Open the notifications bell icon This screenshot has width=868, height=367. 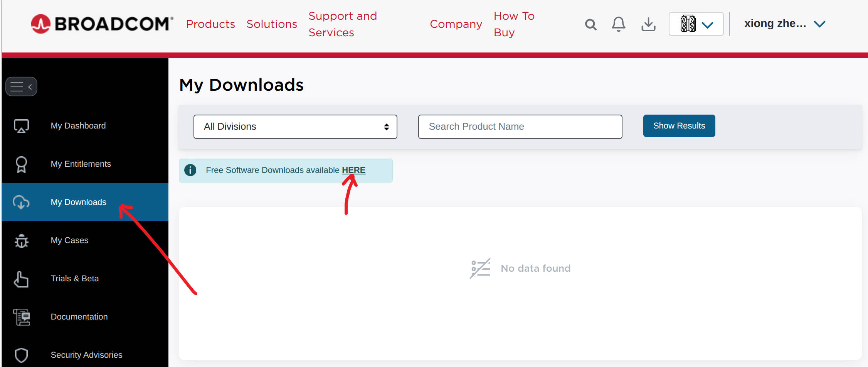point(618,24)
